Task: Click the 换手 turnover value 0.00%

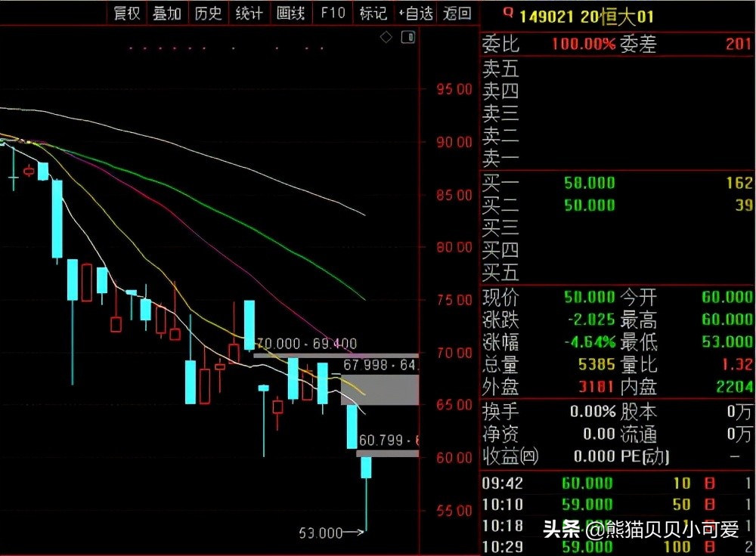Action: tap(593, 412)
